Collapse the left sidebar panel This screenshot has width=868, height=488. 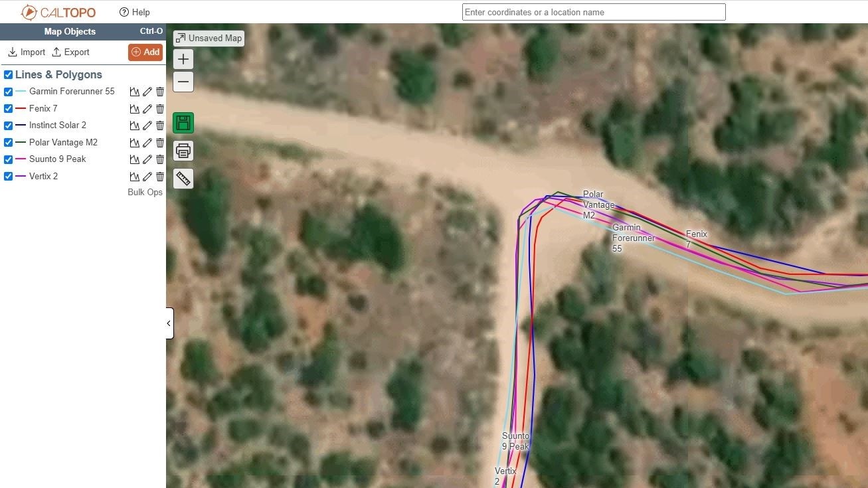pyautogui.click(x=169, y=323)
